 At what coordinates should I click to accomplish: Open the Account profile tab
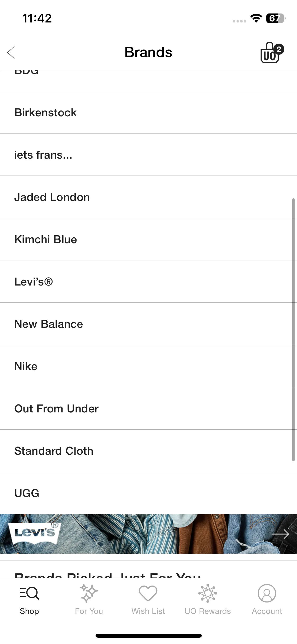coord(267,599)
